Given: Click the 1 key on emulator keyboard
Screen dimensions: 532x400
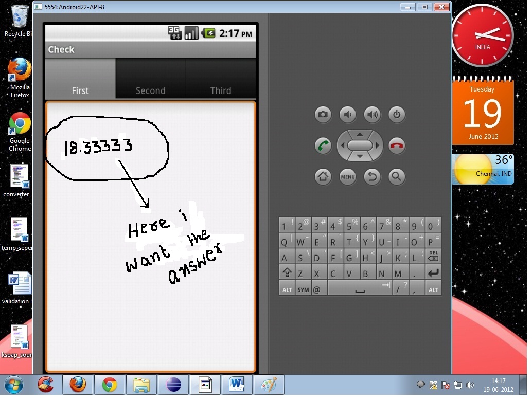Looking at the screenshot, I should pyautogui.click(x=287, y=224).
